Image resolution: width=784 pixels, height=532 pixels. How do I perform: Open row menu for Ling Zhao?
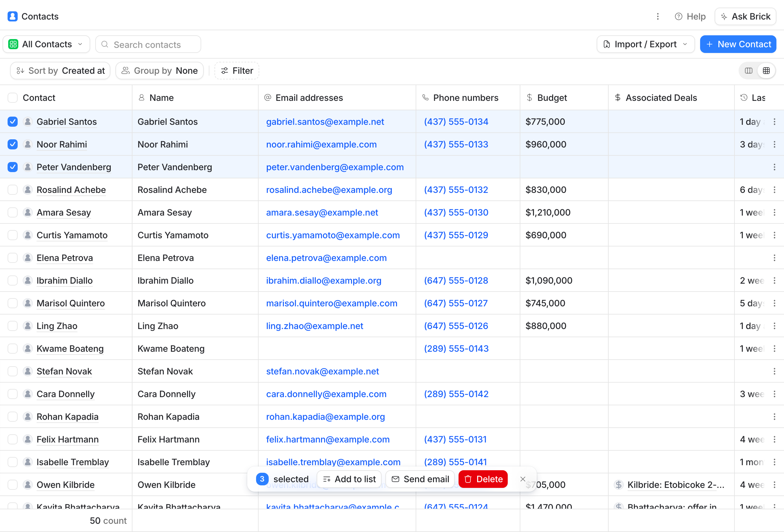(x=774, y=326)
